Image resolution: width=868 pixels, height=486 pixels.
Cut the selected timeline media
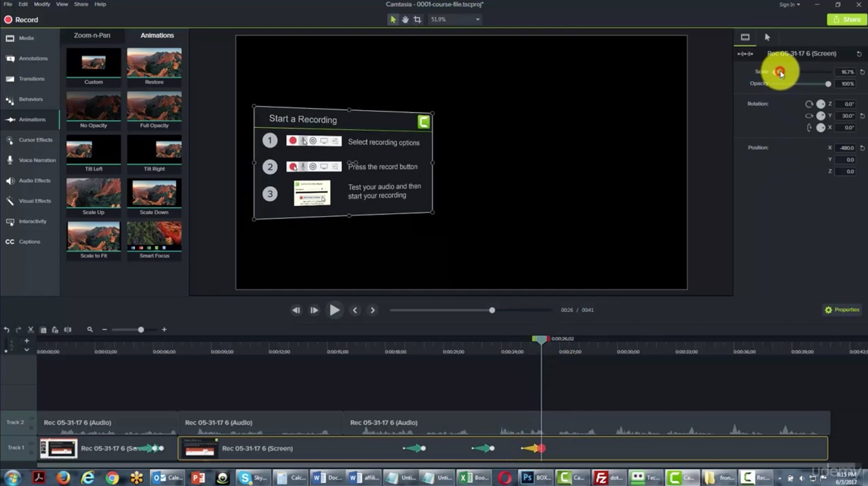(31, 330)
